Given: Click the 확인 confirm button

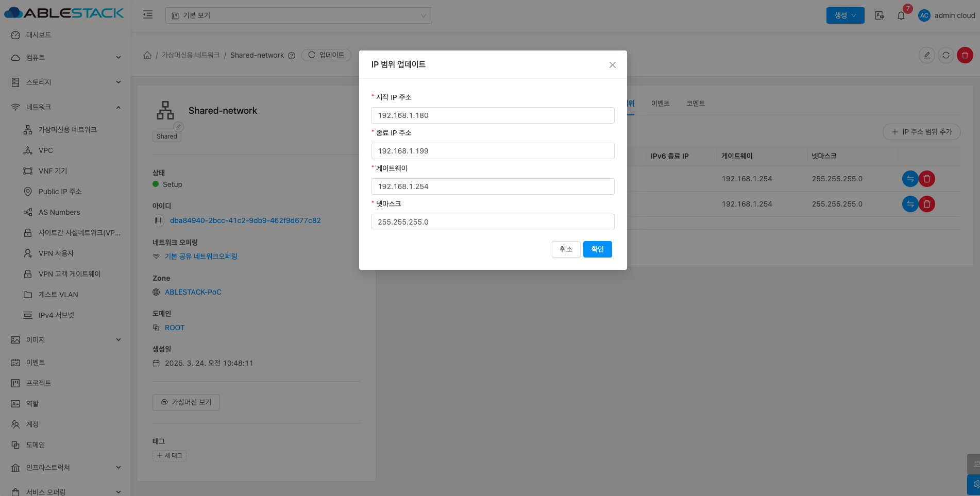Looking at the screenshot, I should (597, 249).
